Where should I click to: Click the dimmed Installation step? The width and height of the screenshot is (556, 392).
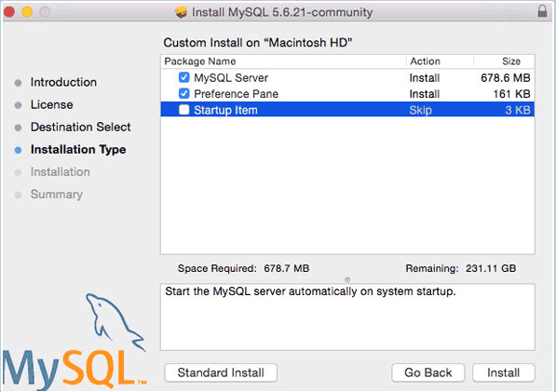pyautogui.click(x=61, y=172)
